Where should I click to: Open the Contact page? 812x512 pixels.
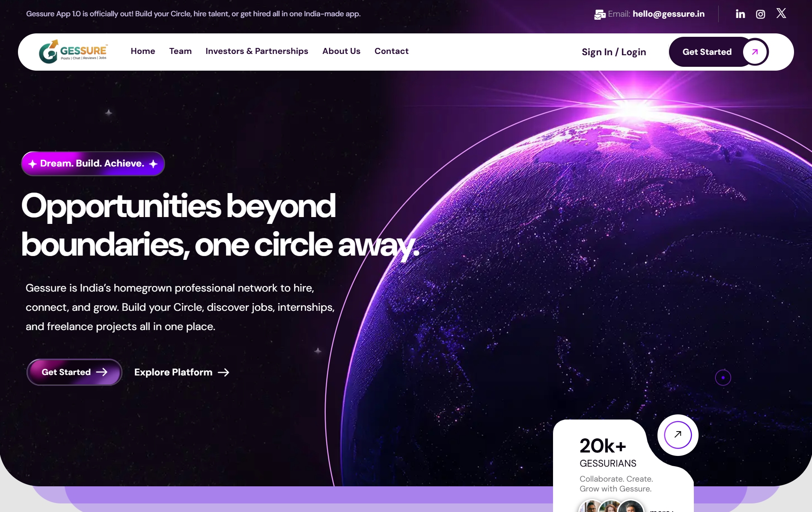(391, 51)
